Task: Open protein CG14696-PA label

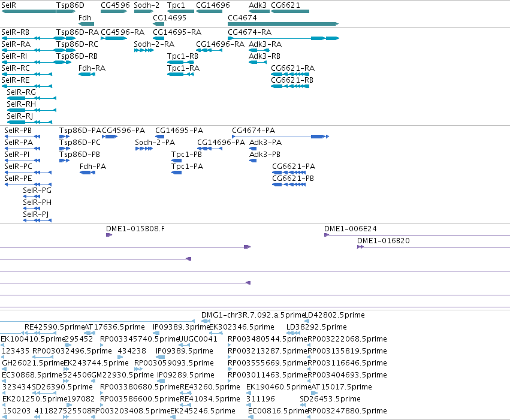Action: pyautogui.click(x=221, y=143)
